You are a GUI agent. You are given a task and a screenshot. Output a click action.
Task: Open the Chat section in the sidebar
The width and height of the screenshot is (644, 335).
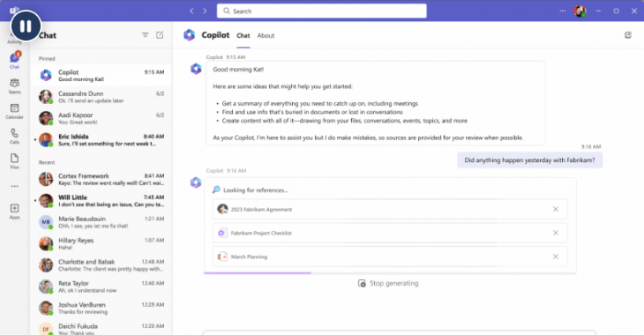coord(14,61)
